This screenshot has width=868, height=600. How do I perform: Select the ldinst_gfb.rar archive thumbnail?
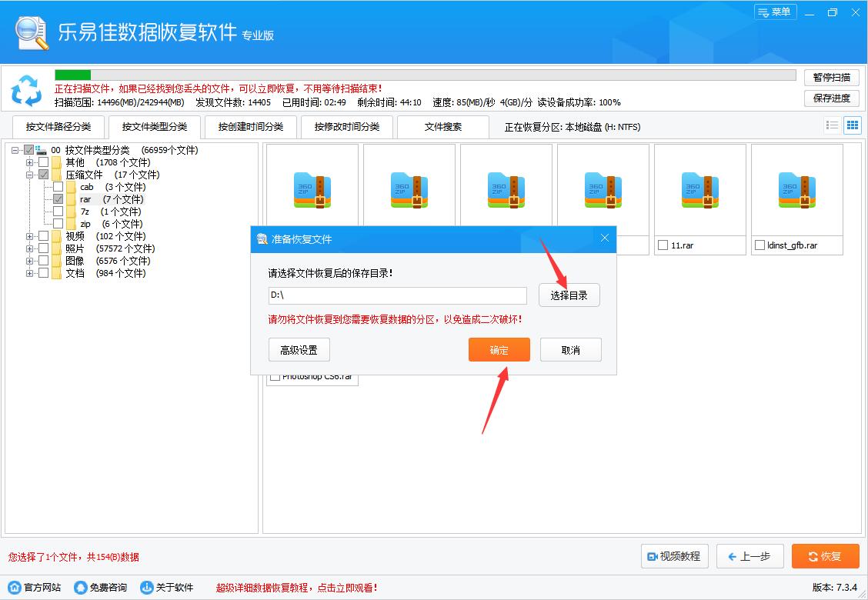(796, 191)
